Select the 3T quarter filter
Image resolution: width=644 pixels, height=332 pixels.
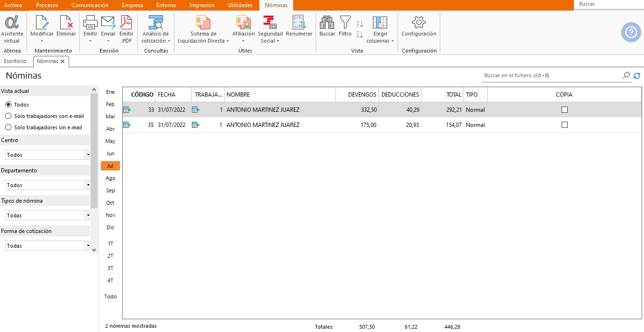point(110,268)
